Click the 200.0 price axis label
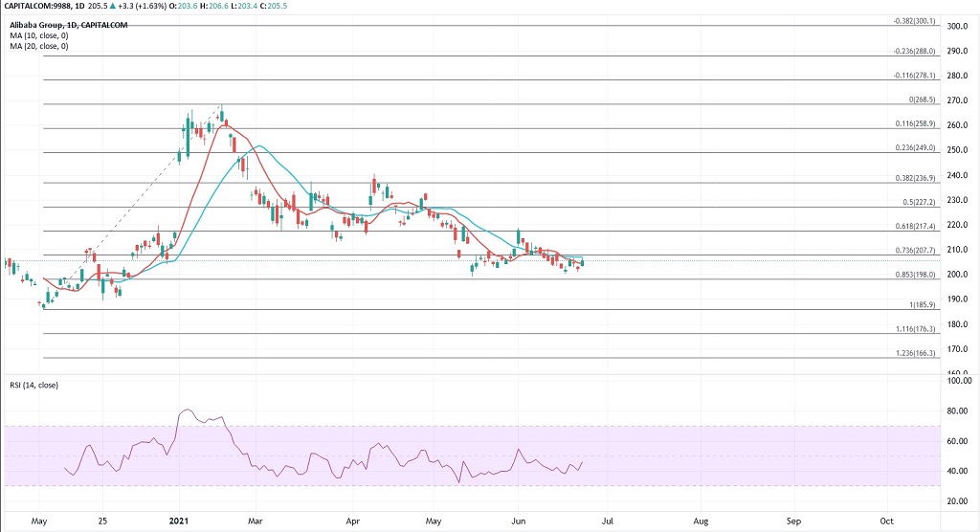This screenshot has width=980, height=532. 957,275
